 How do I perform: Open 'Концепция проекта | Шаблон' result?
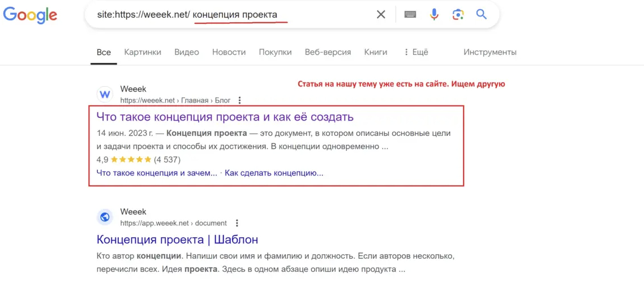(177, 239)
